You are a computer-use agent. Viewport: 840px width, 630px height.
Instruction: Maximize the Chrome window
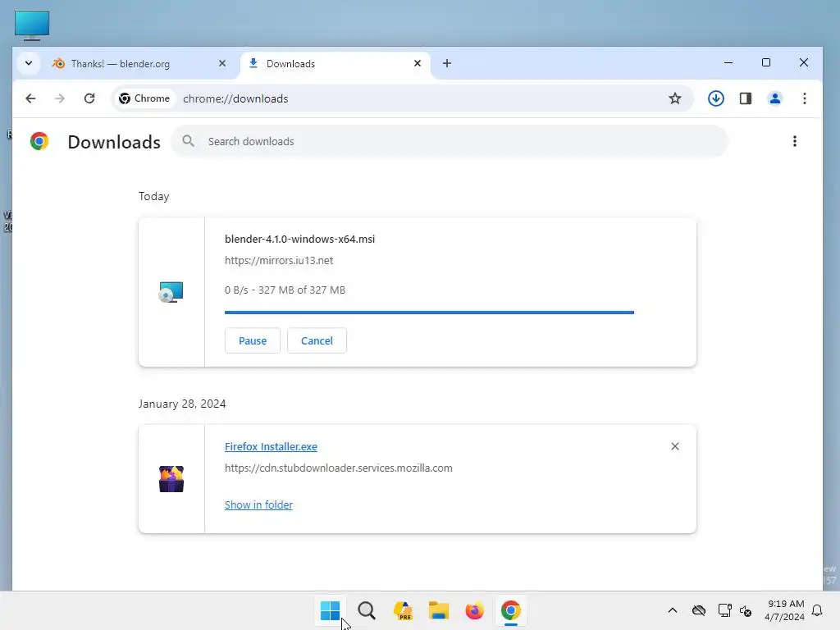pyautogui.click(x=766, y=62)
